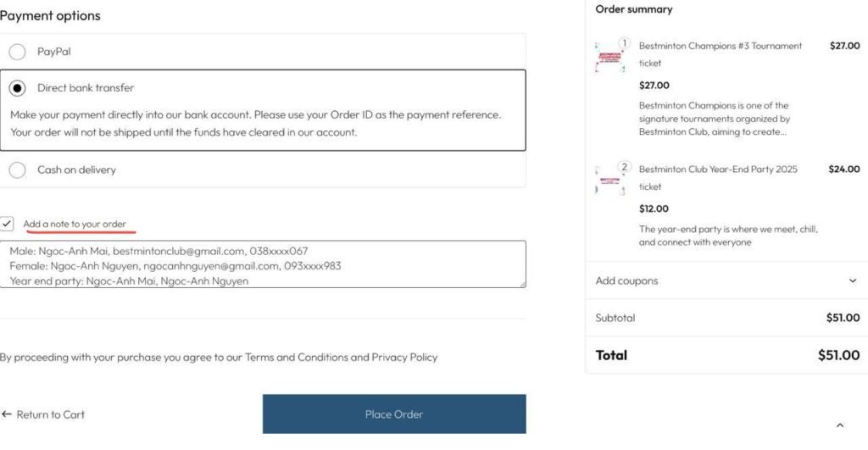Open the Terms and Conditions link
Screen dimensions: 868x450
pos(296,358)
